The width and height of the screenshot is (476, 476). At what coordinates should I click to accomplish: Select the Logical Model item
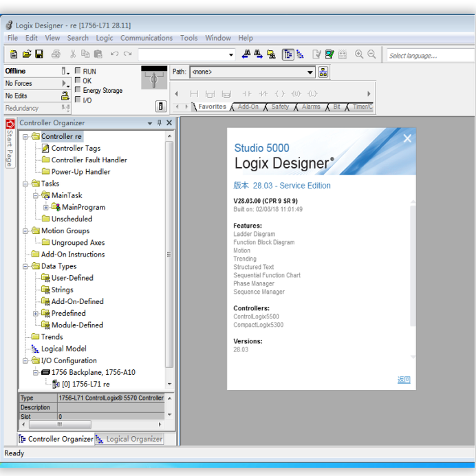[64, 349]
